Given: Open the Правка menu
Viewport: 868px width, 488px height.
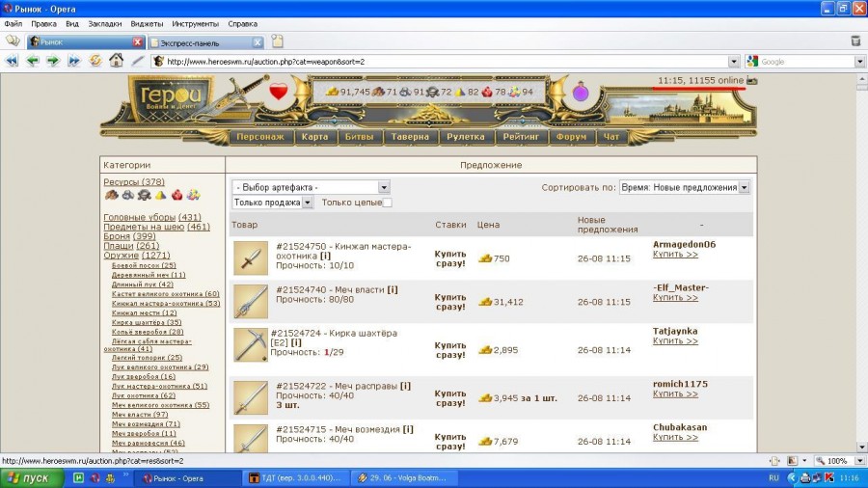Looking at the screenshot, I should 43,24.
